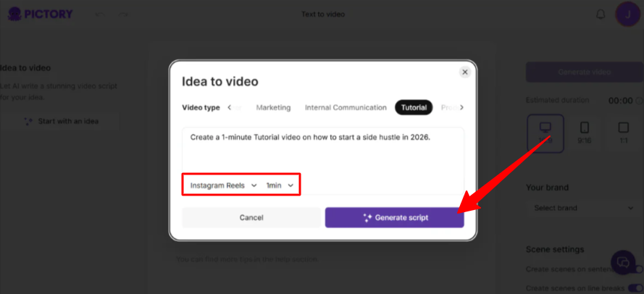The image size is (644, 294).
Task: Choose the 9:16 portrait aspect ratio
Action: [585, 133]
